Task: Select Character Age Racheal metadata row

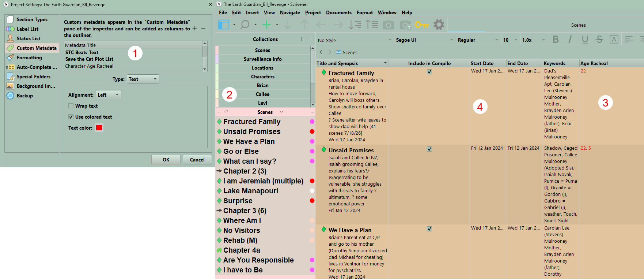Action: pyautogui.click(x=133, y=66)
